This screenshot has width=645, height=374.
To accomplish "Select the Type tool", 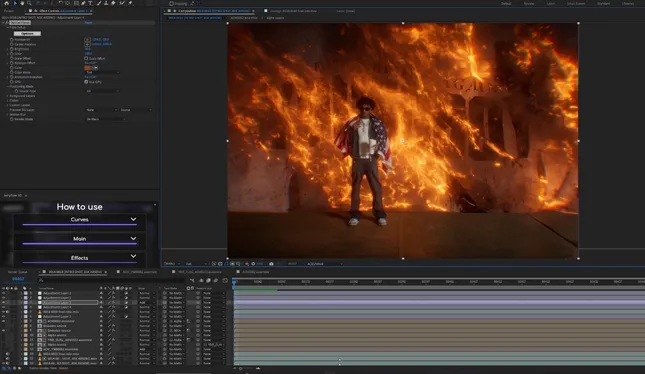I will 90,3.
